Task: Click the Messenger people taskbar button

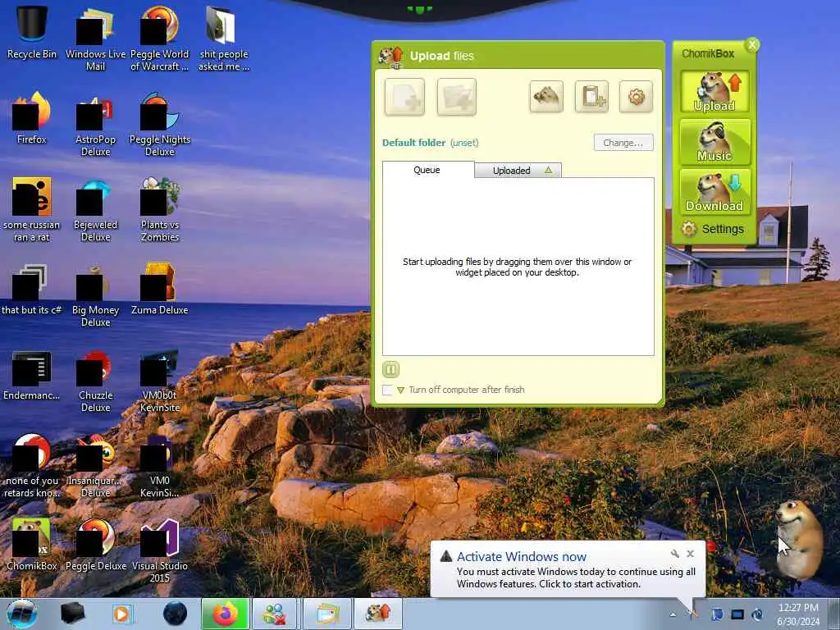Action: coord(274,614)
